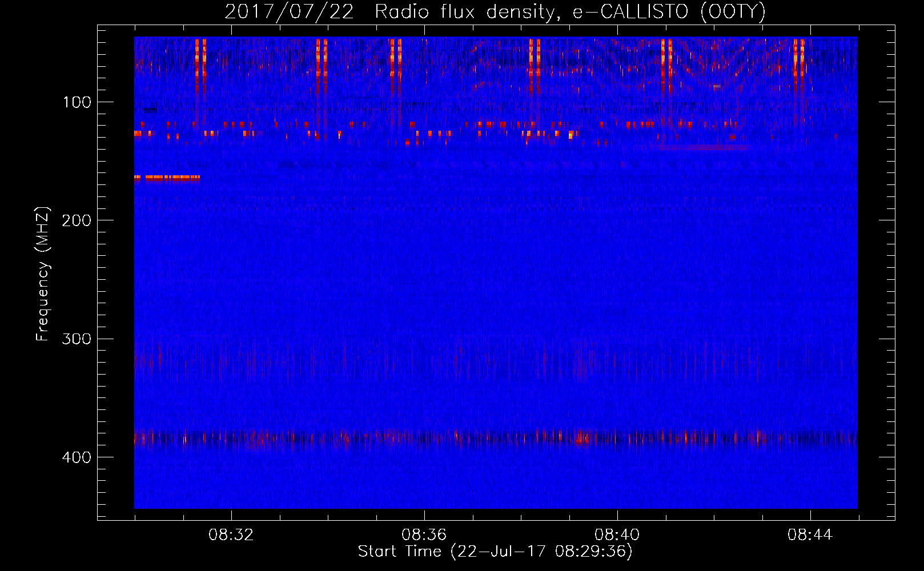
Task: Click the 08:40 time tick label
Action: click(617, 535)
